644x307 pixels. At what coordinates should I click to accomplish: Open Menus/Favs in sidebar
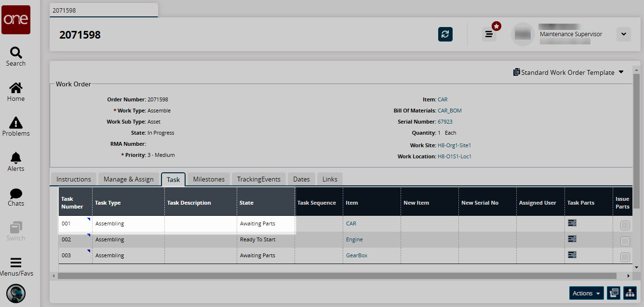pyautogui.click(x=16, y=267)
